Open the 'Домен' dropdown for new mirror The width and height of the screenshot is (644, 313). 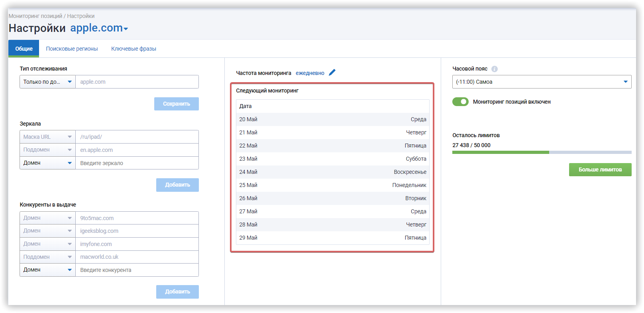[47, 163]
